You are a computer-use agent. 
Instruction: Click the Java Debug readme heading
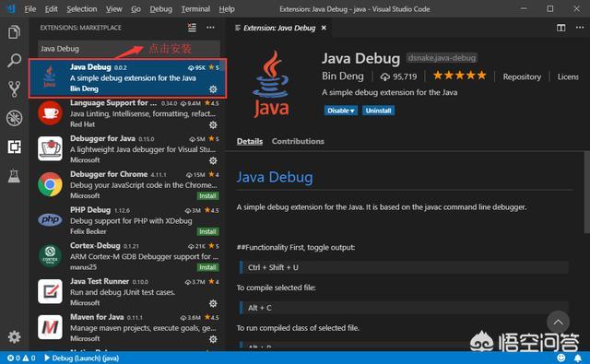pos(275,177)
